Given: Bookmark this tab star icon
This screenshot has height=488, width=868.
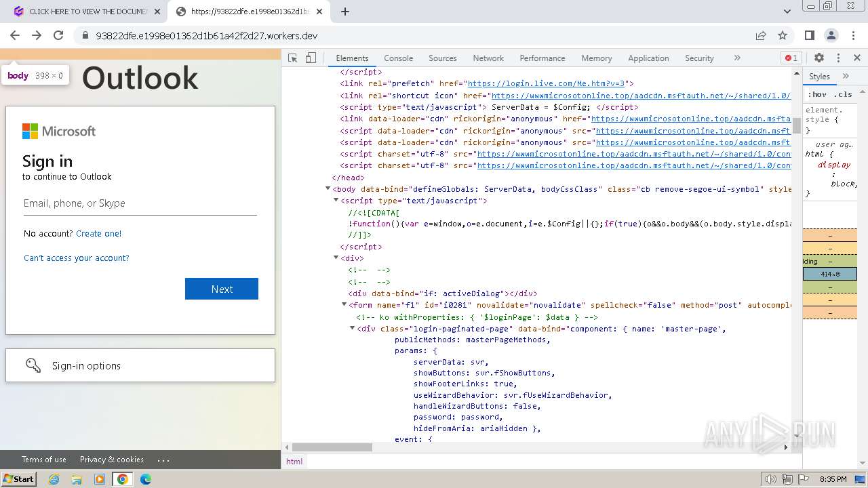Looking at the screenshot, I should [783, 35].
